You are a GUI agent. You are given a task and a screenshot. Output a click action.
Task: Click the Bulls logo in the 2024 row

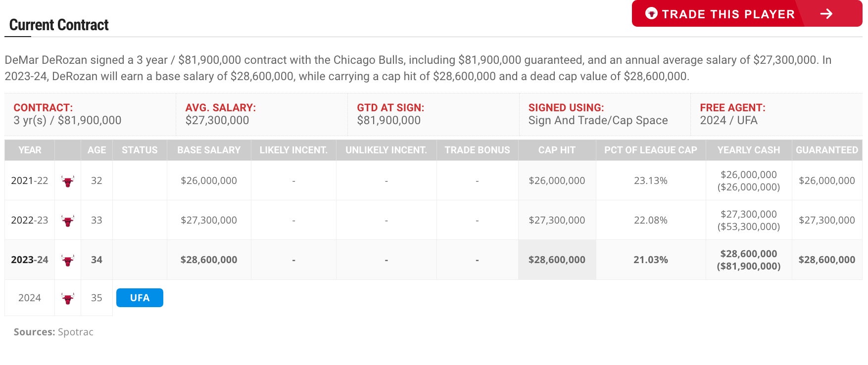[x=68, y=298]
